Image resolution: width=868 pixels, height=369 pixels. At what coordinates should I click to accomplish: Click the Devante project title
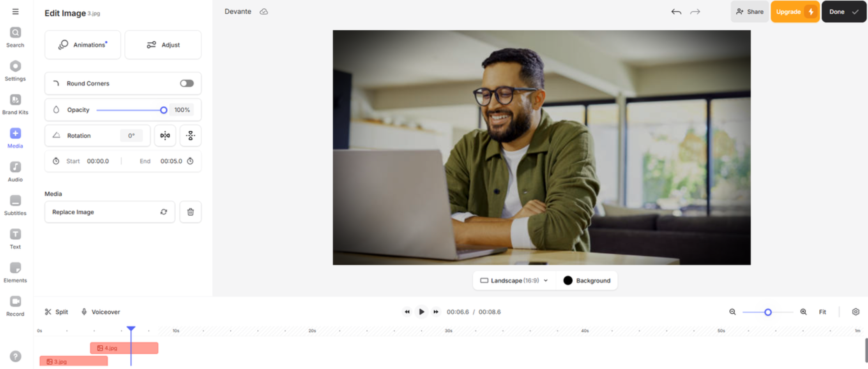point(238,12)
